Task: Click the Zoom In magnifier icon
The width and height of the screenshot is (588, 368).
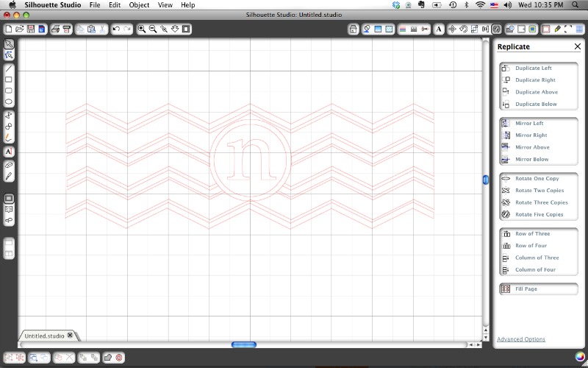Action: [142, 29]
